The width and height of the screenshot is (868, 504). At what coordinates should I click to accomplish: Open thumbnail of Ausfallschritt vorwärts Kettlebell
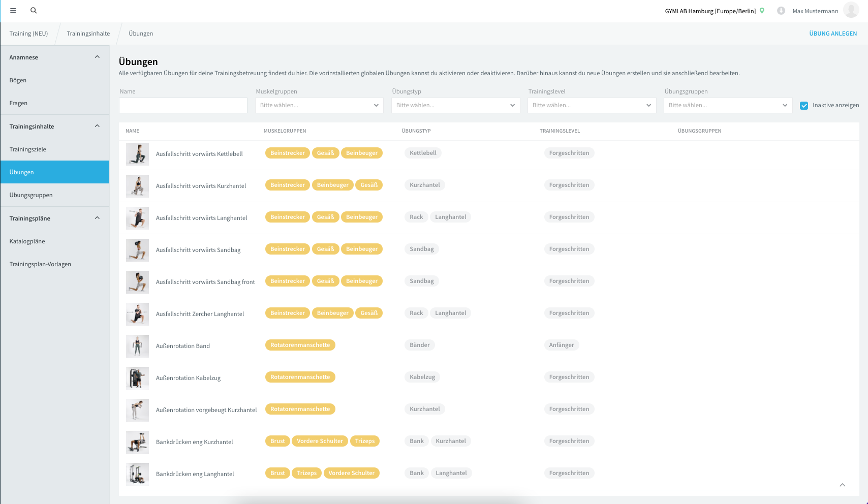point(137,154)
